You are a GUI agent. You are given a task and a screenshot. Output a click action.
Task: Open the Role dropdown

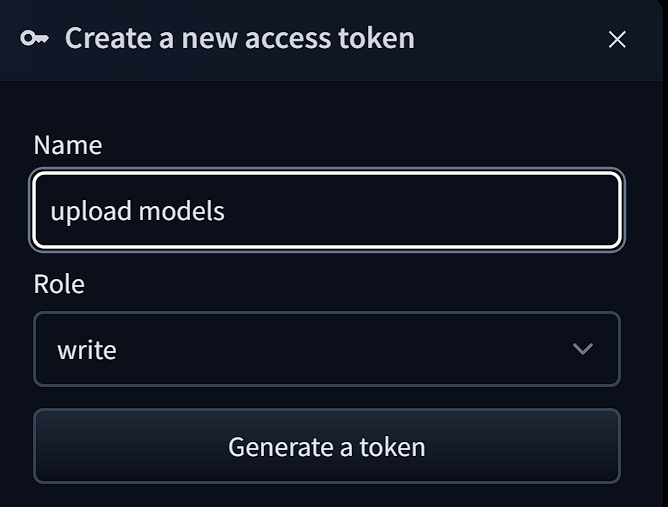click(x=327, y=349)
